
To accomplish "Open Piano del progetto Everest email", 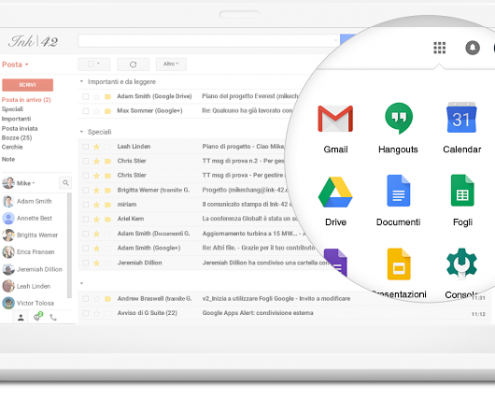I will point(250,96).
